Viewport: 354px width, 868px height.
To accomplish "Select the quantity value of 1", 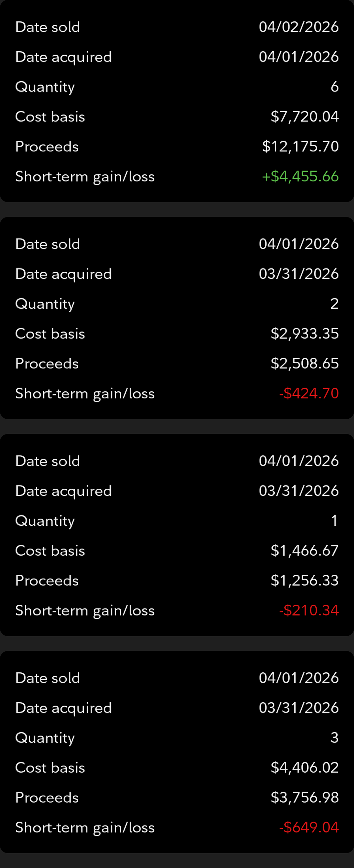I will coord(334,521).
